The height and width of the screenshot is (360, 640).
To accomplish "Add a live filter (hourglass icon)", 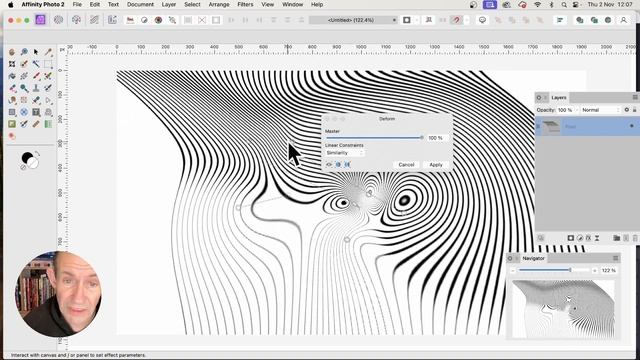I will 597,238.
